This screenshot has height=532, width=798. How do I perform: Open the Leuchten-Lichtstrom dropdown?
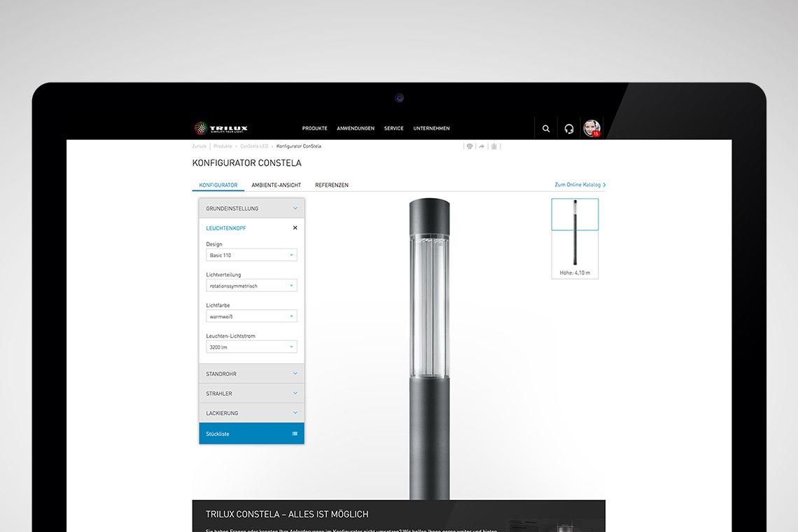tap(251, 346)
